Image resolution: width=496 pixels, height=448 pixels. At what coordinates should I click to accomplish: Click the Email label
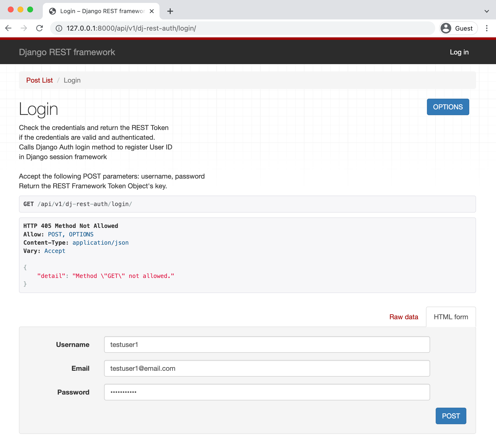[x=80, y=368]
